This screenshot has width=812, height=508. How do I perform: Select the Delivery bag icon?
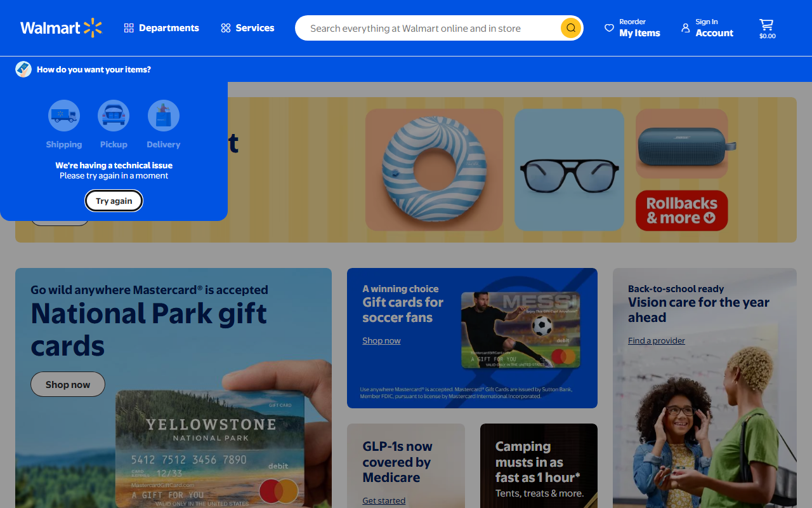(x=164, y=116)
